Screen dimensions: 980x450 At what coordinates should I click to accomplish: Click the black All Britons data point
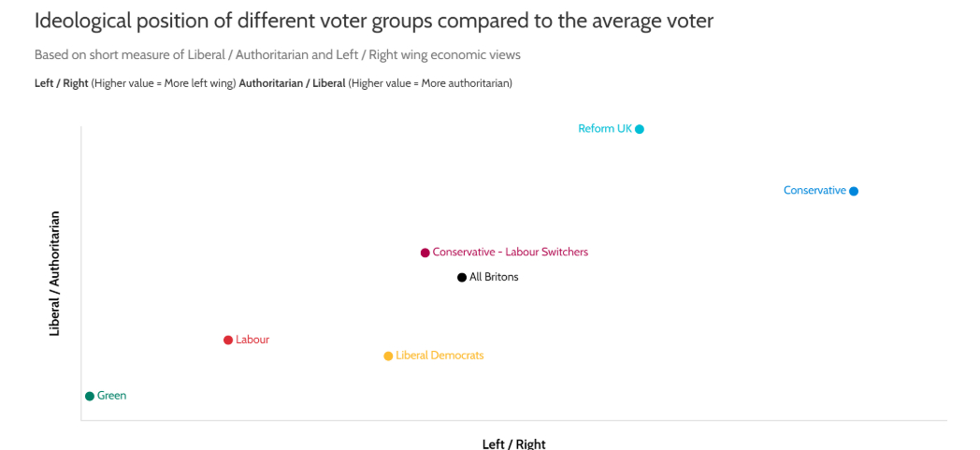tap(462, 278)
